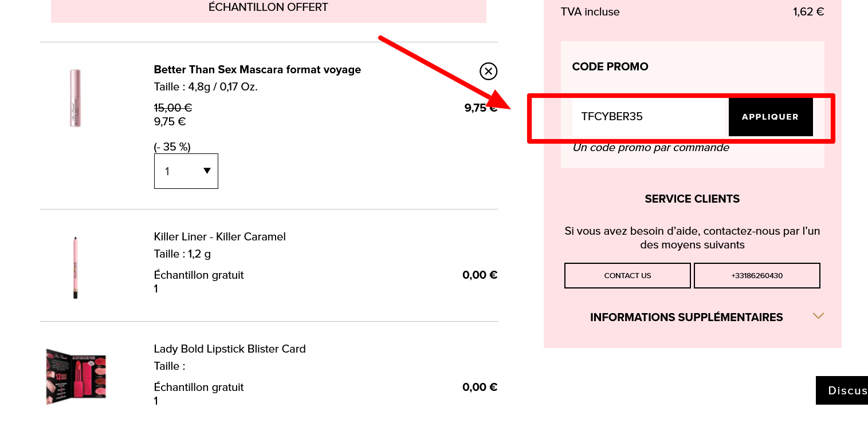Click the gold chevron next to Informations supplémentaires

pos(818,316)
